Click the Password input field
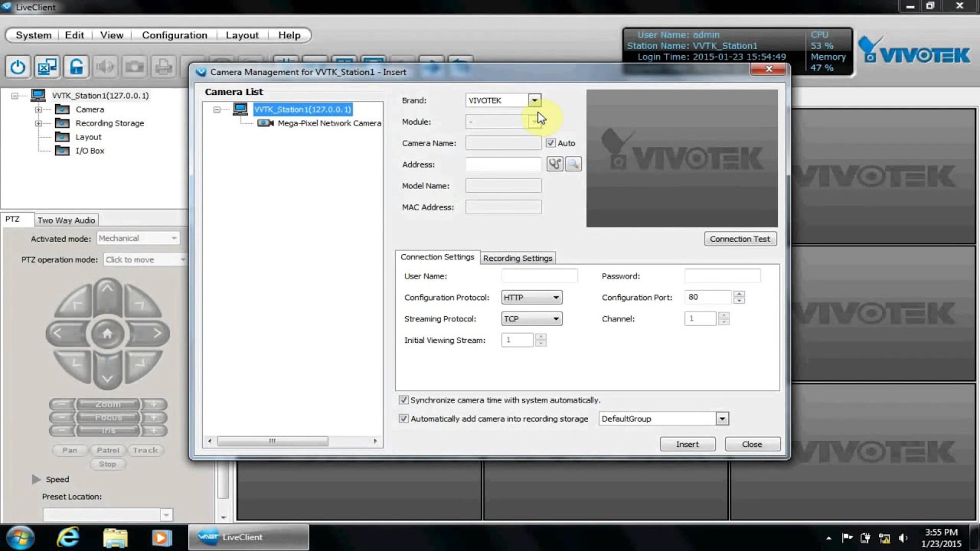This screenshot has width=980, height=551. (722, 276)
